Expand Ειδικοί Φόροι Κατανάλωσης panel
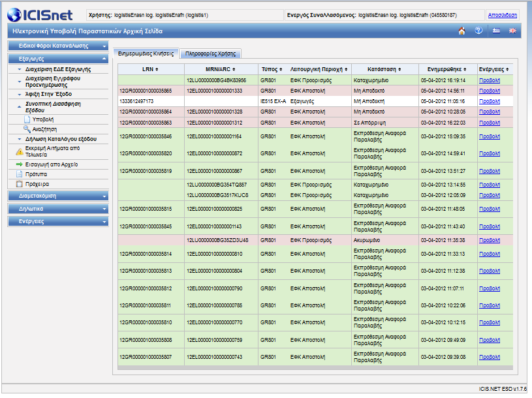The width and height of the screenshot is (532, 398). pyautogui.click(x=58, y=46)
